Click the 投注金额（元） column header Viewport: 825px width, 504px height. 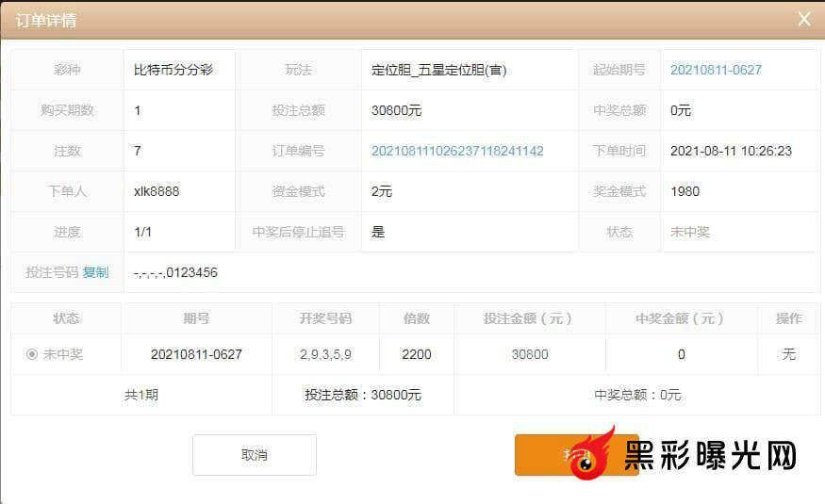pyautogui.click(x=529, y=318)
